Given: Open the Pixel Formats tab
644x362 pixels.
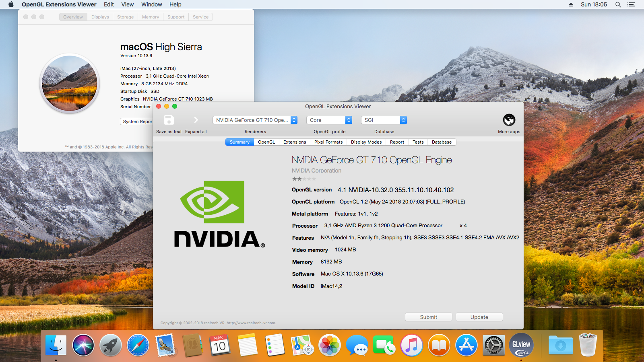Looking at the screenshot, I should click(328, 142).
